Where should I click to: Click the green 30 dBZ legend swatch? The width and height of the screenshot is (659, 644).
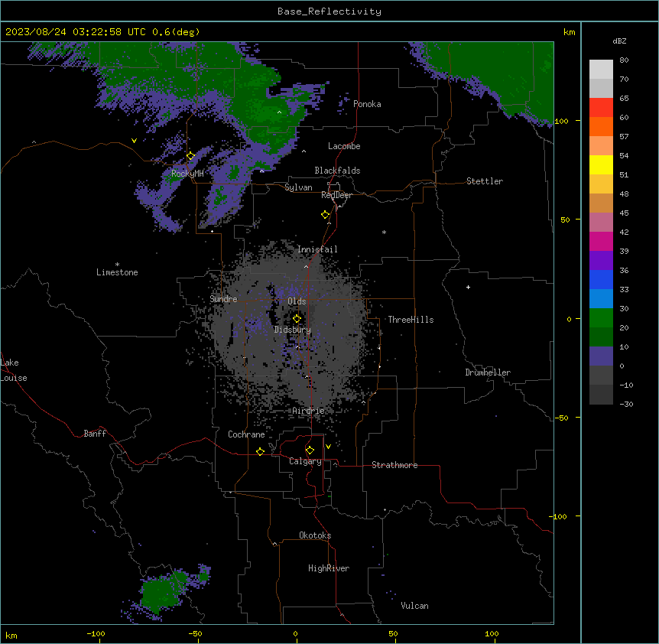point(601,318)
